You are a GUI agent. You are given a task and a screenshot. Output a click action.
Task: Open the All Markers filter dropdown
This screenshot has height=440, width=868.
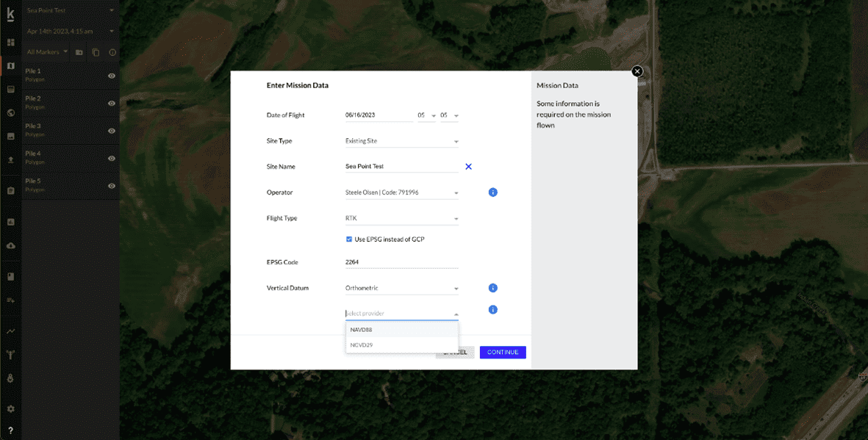pyautogui.click(x=46, y=51)
